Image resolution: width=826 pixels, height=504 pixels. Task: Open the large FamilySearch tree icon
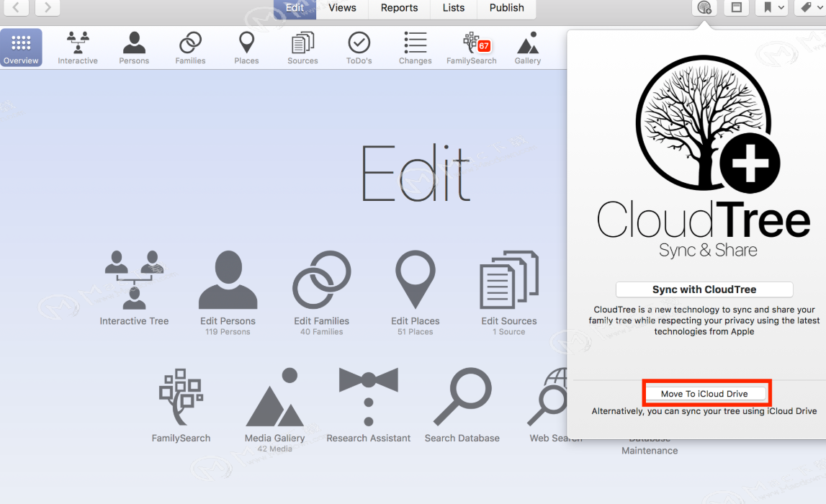[x=181, y=397]
